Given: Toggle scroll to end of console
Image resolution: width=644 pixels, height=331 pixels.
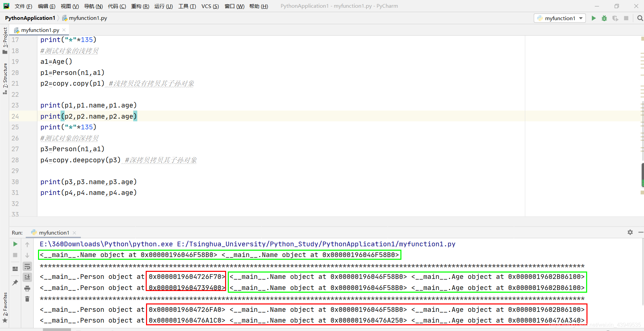Looking at the screenshot, I should 27,277.
